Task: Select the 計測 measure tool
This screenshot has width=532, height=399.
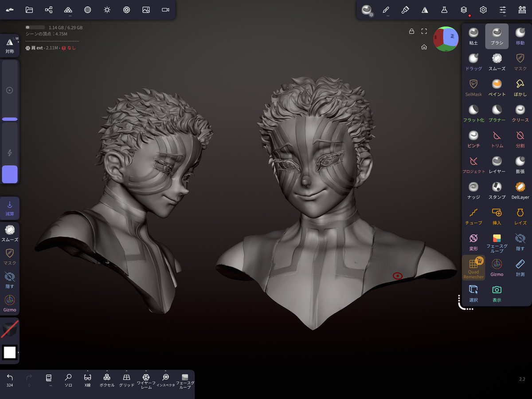Action: click(520, 268)
